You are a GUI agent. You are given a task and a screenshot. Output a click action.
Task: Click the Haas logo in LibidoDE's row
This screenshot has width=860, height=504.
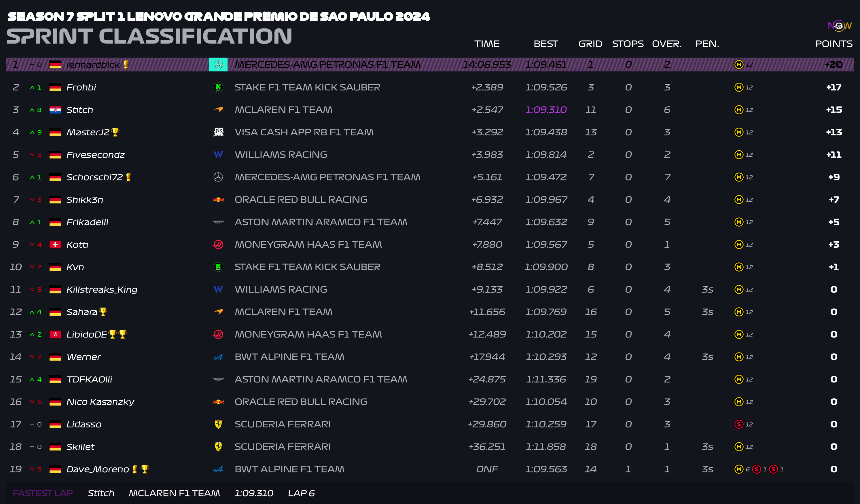[x=218, y=334]
